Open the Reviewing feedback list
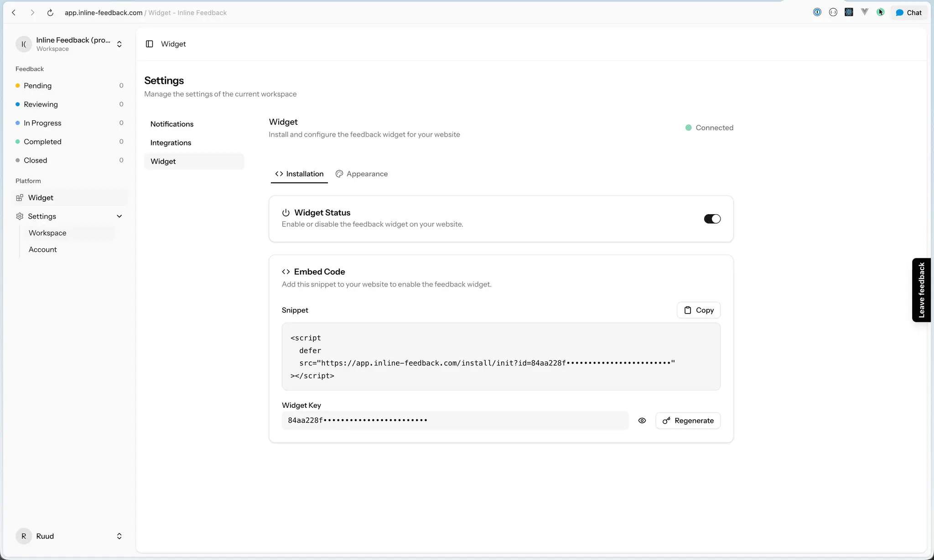The height and width of the screenshot is (560, 934). (70, 104)
